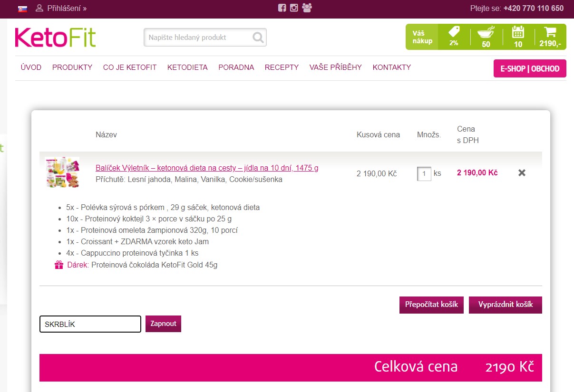Click the unit price 2 190,00 Kč

pyautogui.click(x=377, y=173)
